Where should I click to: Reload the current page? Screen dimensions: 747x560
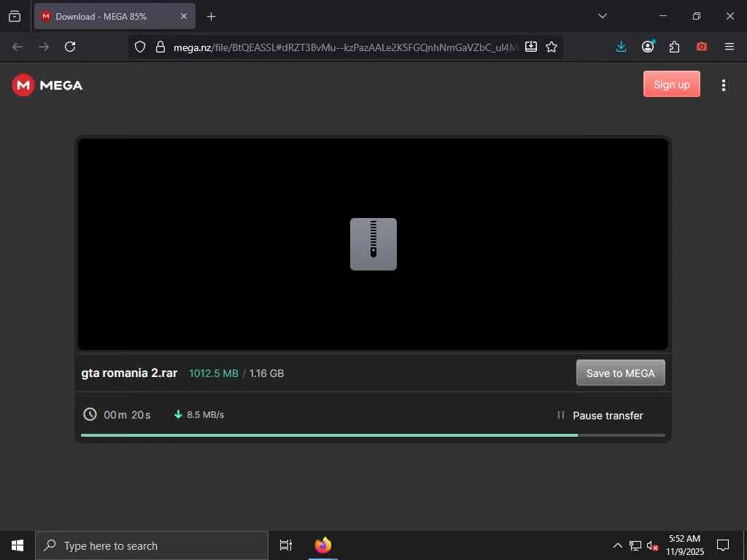point(70,47)
